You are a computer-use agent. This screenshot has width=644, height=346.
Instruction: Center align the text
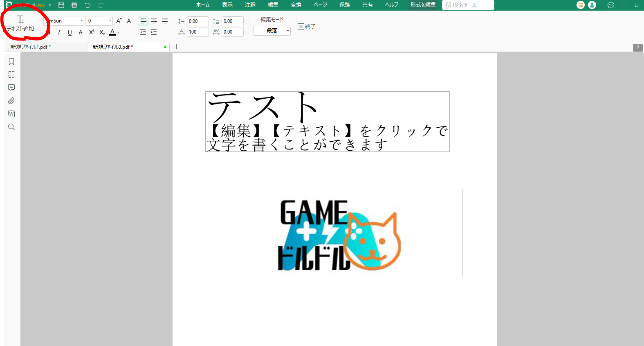point(154,21)
